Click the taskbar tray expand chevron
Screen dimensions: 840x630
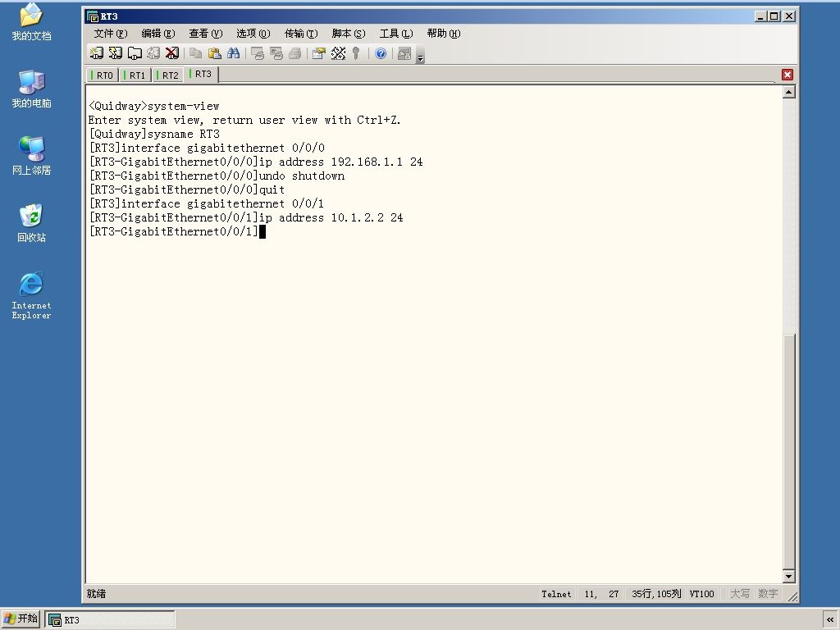[x=830, y=620]
